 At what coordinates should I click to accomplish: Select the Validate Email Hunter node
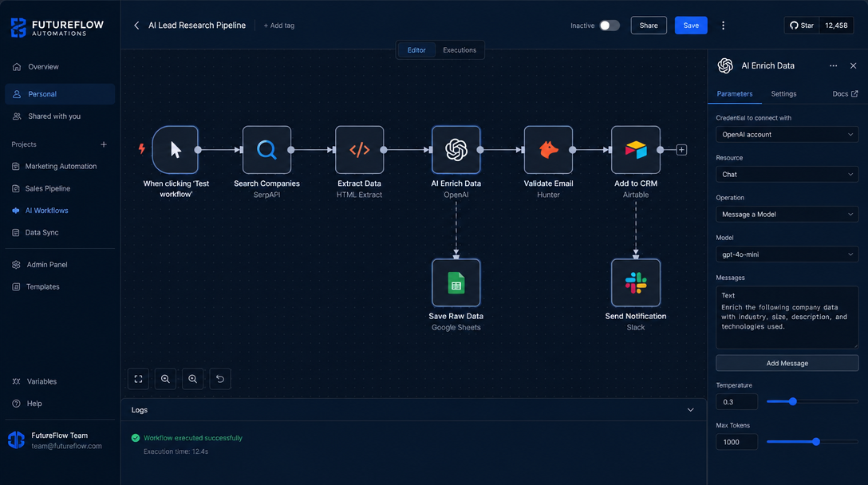pos(548,149)
